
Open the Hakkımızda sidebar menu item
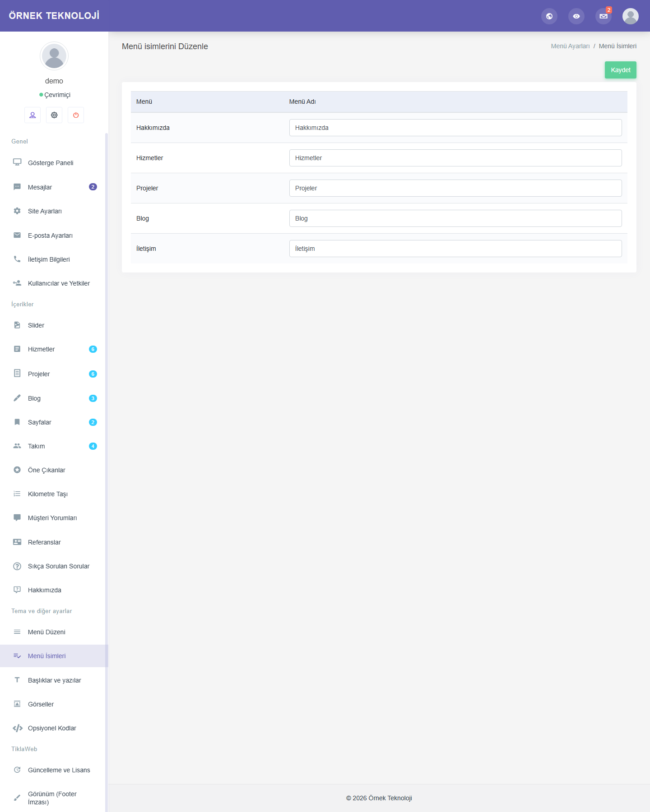54,590
